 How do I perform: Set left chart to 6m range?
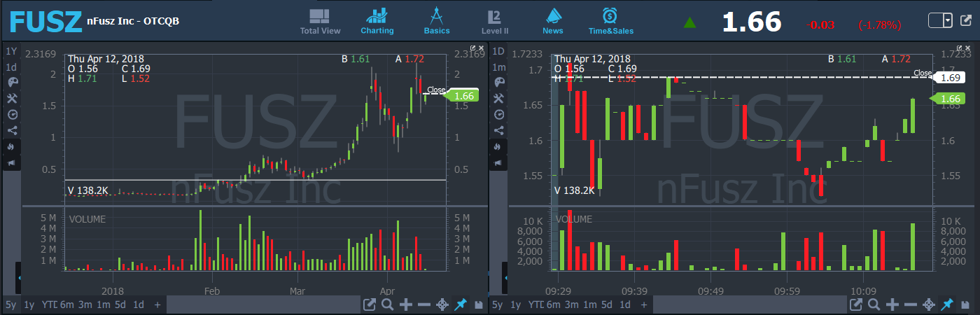tap(66, 304)
